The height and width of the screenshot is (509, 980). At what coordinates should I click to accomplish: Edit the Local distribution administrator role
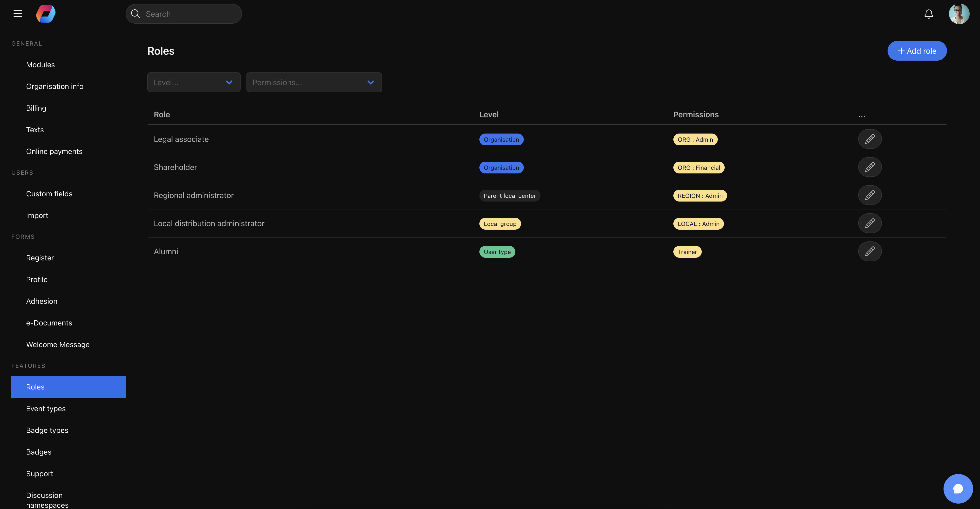tap(870, 223)
